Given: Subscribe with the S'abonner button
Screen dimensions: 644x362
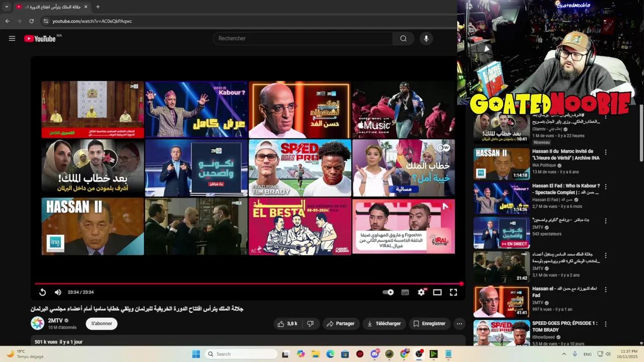Looking at the screenshot, I should point(102,323).
